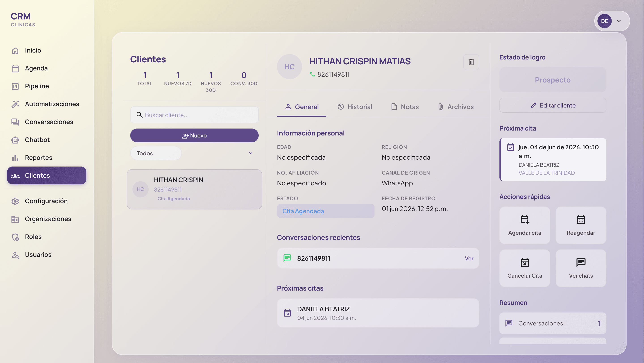Screen dimensions: 644x363
Task: Click the green chat message icon
Action: click(x=287, y=258)
